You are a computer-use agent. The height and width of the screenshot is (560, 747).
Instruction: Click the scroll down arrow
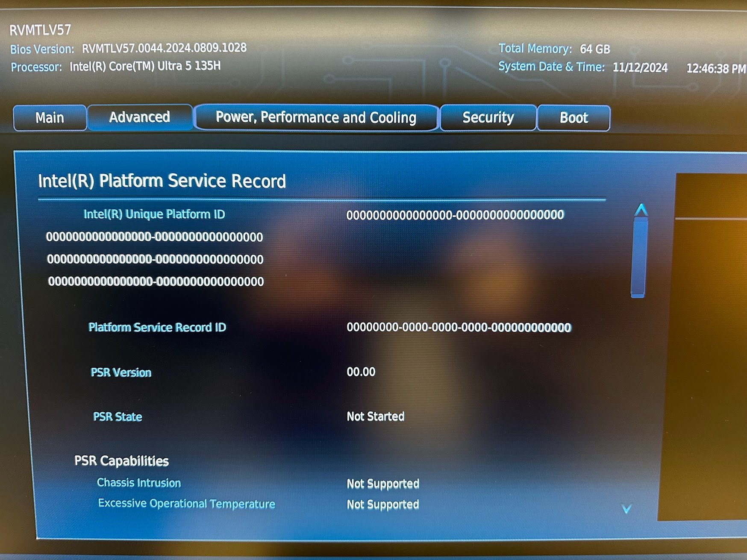click(x=626, y=508)
